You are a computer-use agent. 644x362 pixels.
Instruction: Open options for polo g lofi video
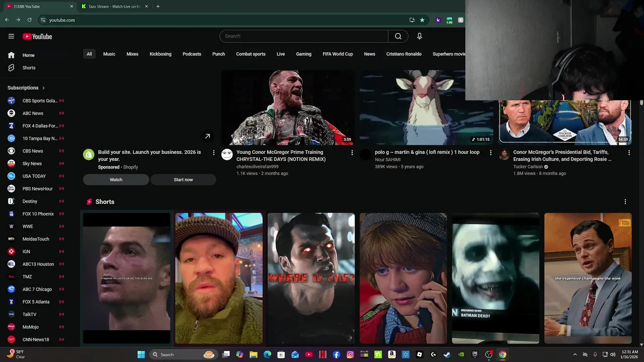(491, 152)
